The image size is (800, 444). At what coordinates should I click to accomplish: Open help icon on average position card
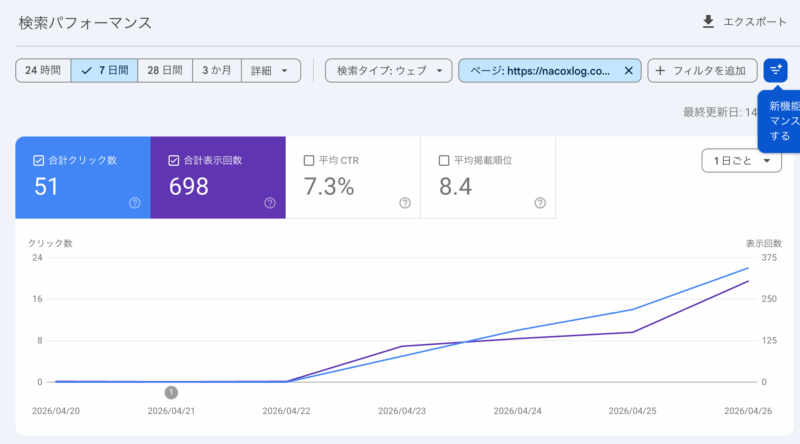click(x=540, y=203)
